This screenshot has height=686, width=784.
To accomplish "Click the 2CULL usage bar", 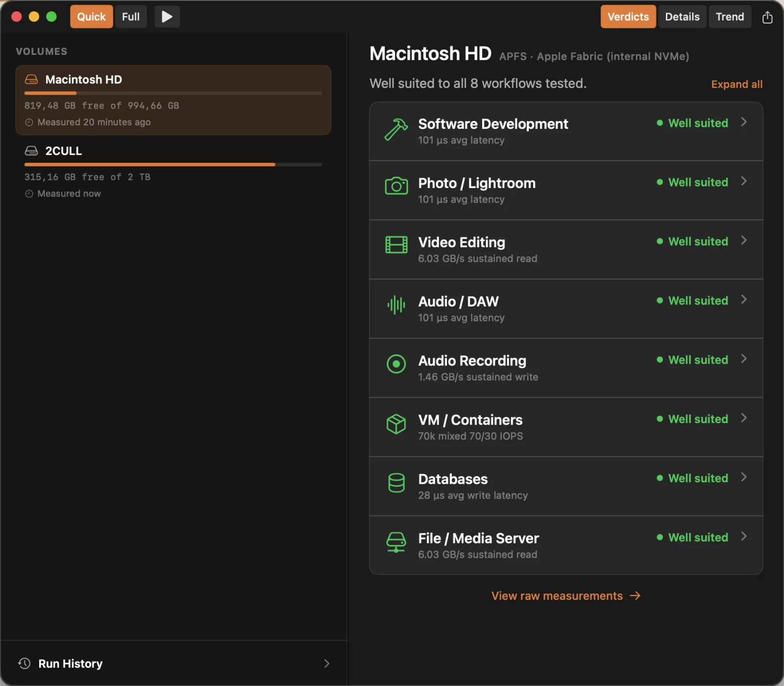I will [x=173, y=165].
